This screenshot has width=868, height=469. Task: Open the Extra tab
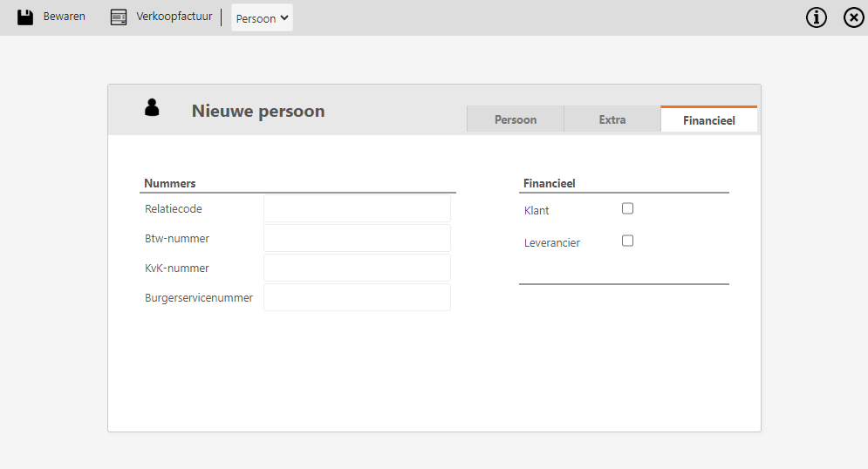pos(612,119)
